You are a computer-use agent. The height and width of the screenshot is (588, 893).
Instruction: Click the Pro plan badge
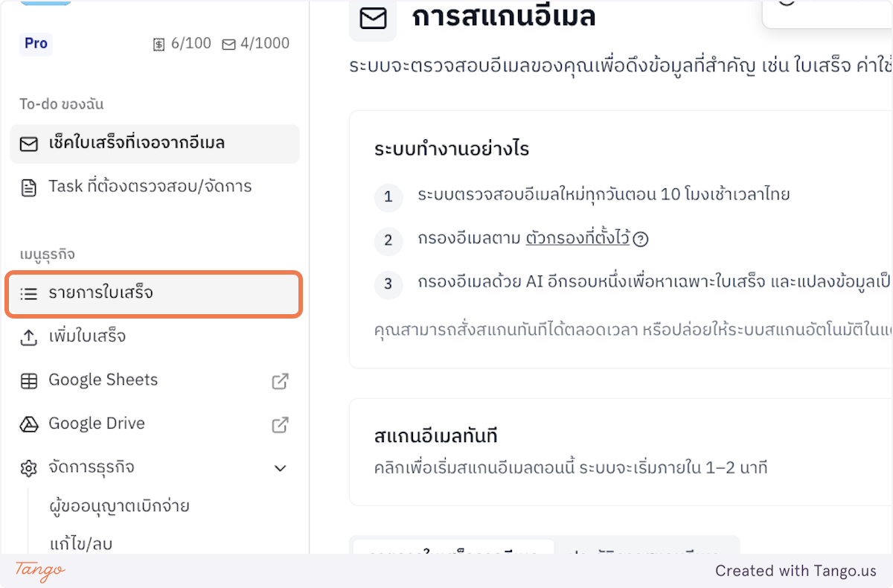(35, 43)
